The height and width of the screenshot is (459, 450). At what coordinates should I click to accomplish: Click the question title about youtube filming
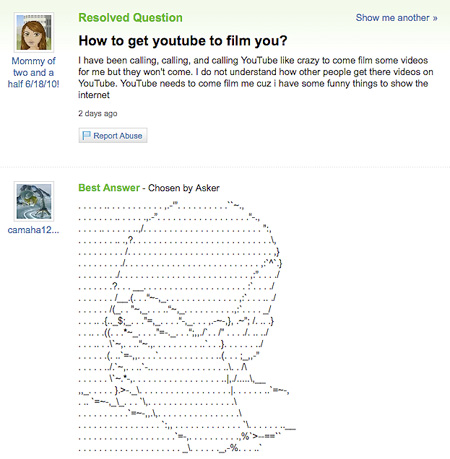pos(183,41)
